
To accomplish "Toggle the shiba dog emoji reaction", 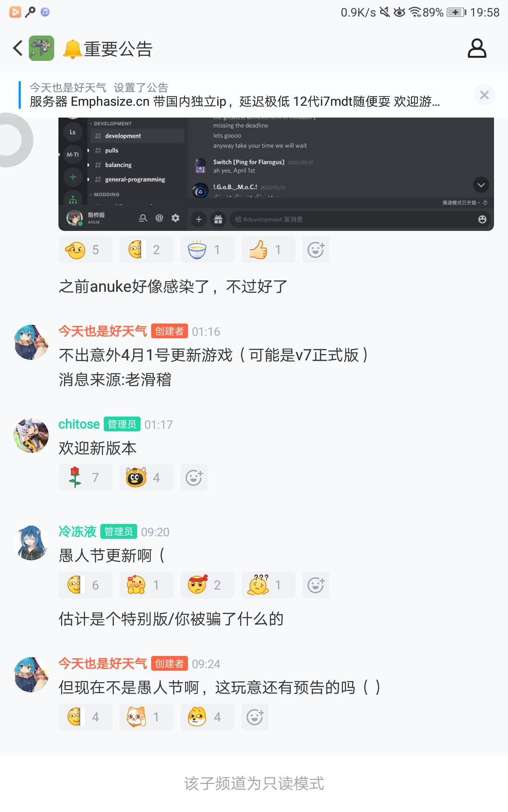I will 207,717.
